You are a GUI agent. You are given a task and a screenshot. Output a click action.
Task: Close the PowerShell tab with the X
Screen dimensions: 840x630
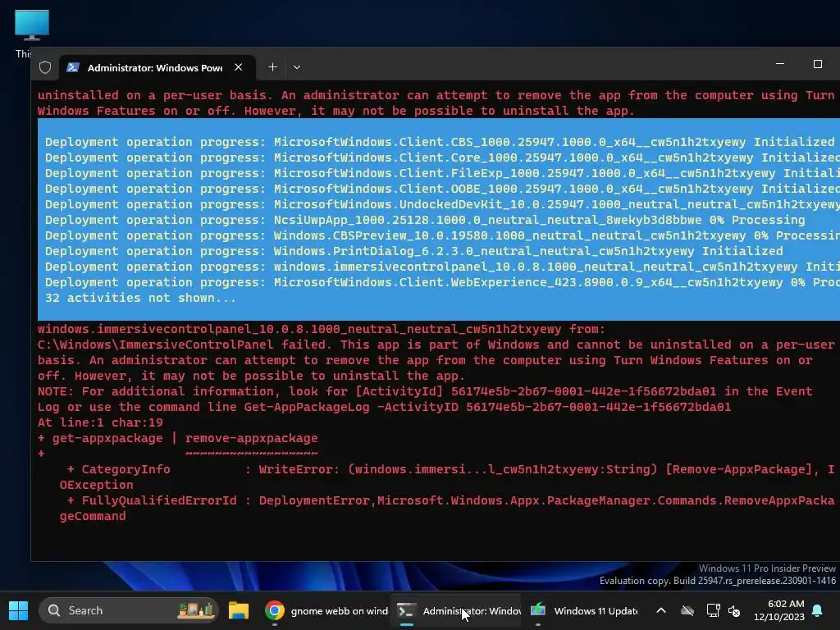pos(239,67)
